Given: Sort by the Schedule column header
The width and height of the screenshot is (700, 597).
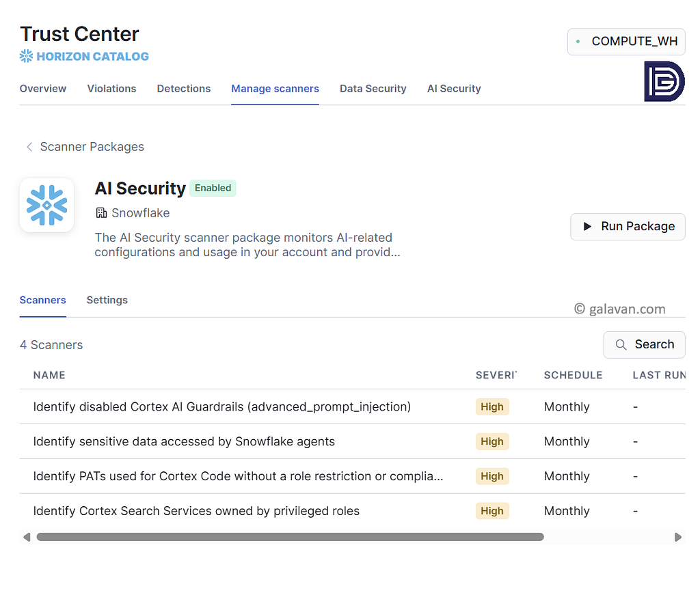Looking at the screenshot, I should (573, 375).
